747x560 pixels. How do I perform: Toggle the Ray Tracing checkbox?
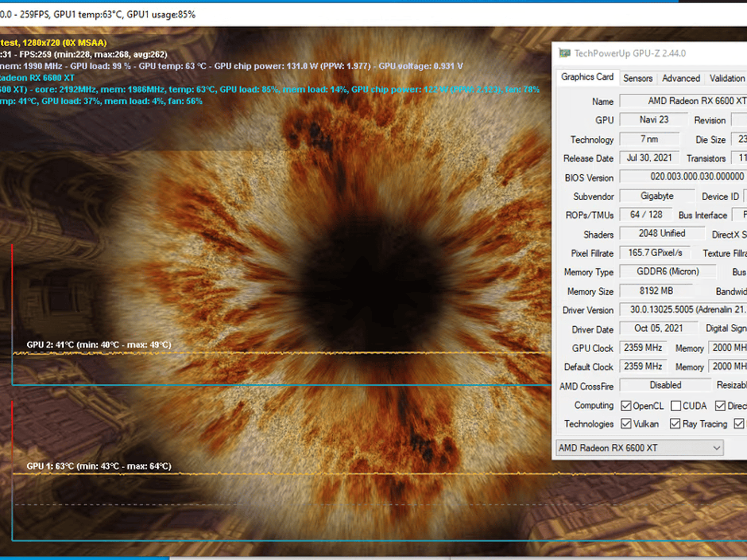[x=675, y=424]
